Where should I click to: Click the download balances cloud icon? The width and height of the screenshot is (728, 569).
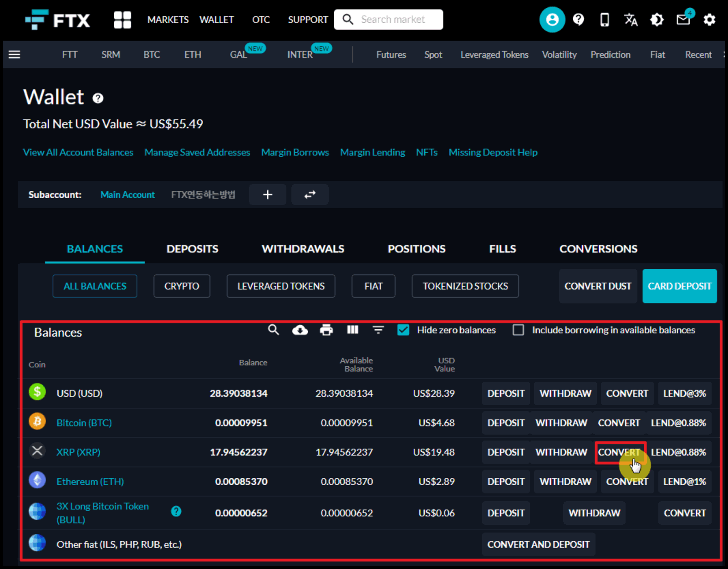(300, 330)
